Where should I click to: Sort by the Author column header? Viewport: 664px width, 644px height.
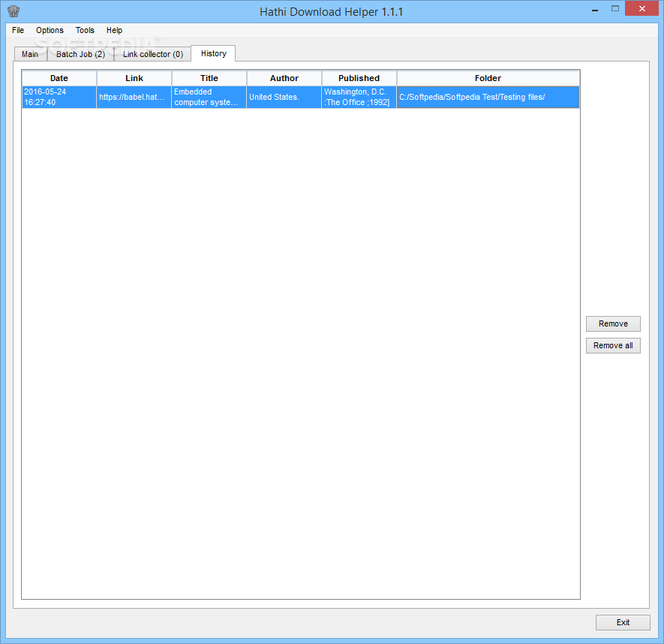pyautogui.click(x=284, y=78)
